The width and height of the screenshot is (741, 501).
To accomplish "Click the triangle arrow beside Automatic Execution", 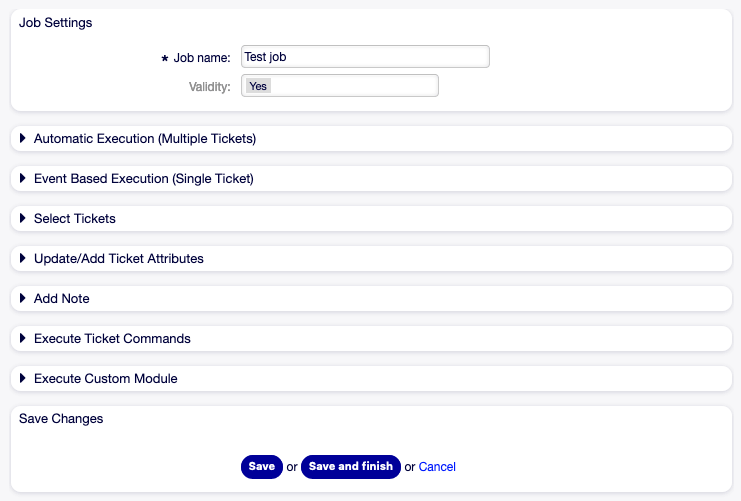I will [23, 139].
